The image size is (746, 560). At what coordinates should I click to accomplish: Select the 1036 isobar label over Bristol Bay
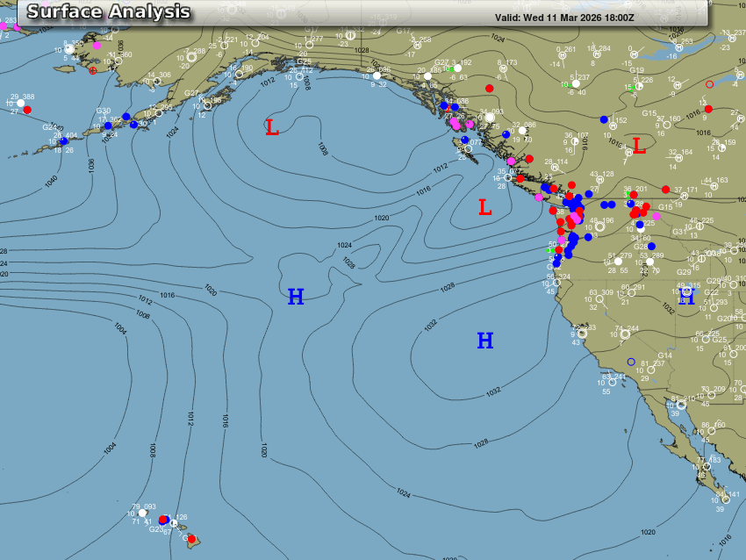[120, 43]
